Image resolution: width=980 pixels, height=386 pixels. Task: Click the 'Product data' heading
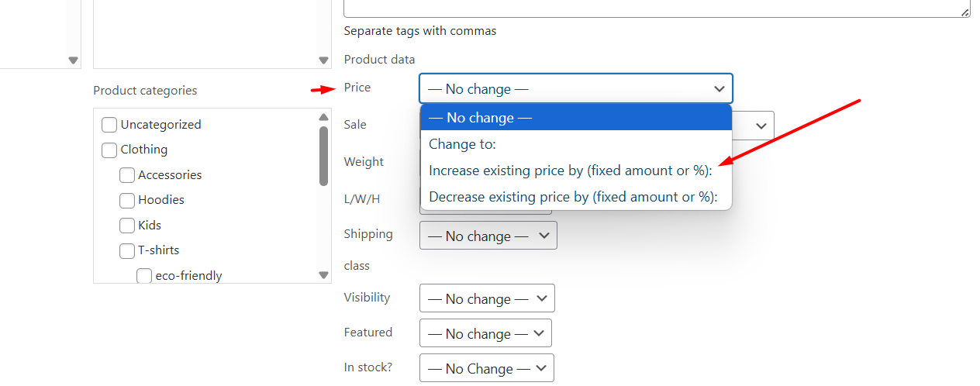pyautogui.click(x=379, y=60)
